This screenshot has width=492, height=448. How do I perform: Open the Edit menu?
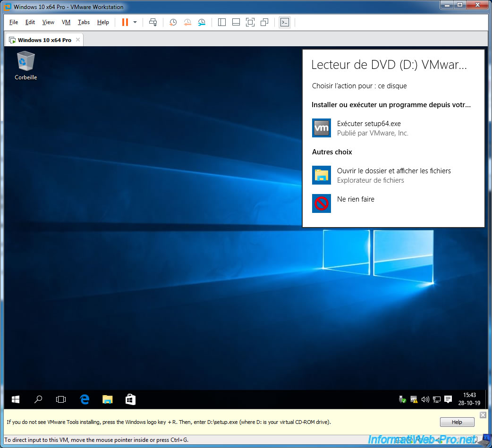pos(30,22)
